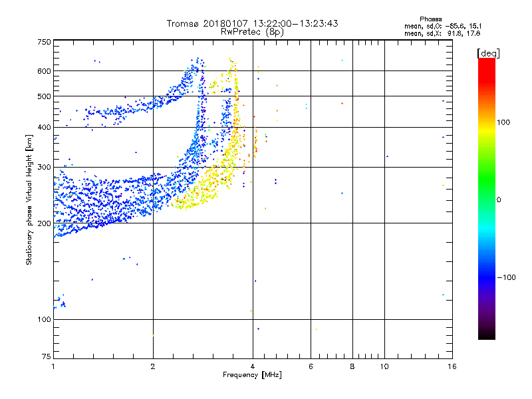This screenshot has width=532, height=399.
Task: Click the x-axis tick label '16'
Action: [x=452, y=366]
